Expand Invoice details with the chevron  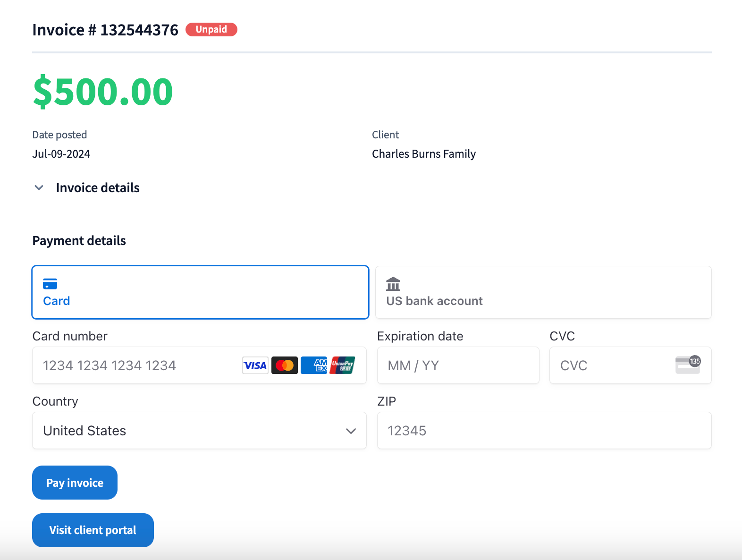pyautogui.click(x=39, y=188)
